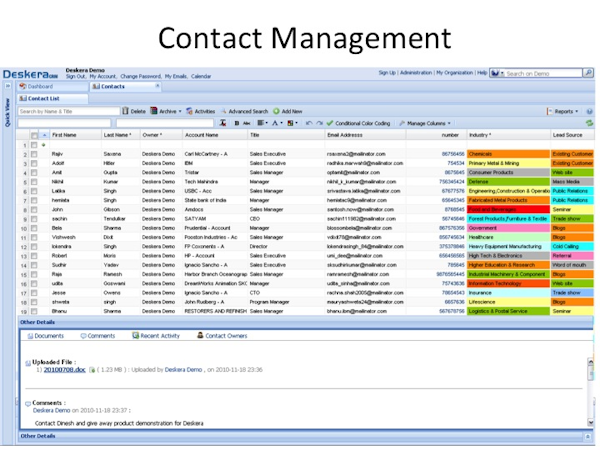Open Activities from the toolbar
The image size is (600, 450).
[x=201, y=111]
